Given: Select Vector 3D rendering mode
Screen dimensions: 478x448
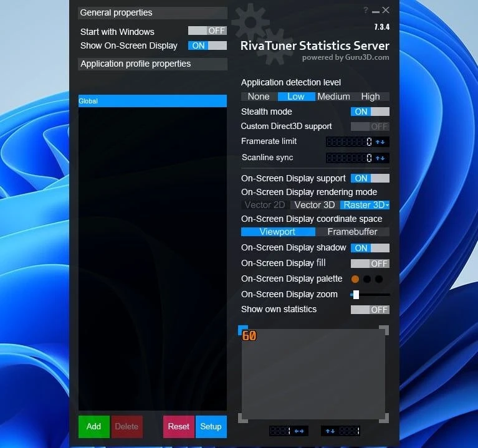Looking at the screenshot, I should [x=315, y=205].
